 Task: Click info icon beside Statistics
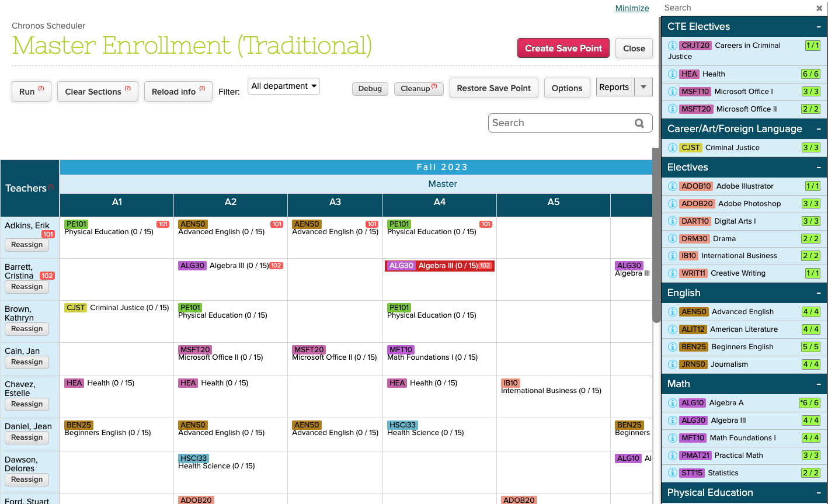pos(673,473)
